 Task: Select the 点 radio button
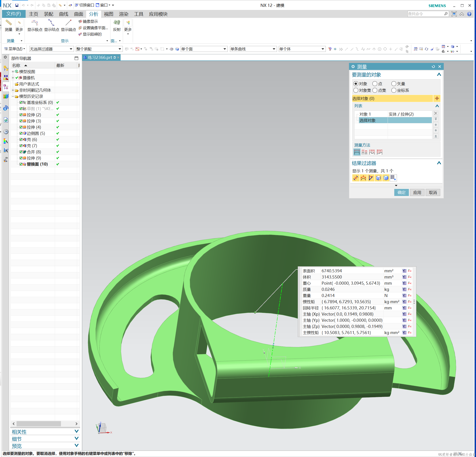tap(375, 84)
